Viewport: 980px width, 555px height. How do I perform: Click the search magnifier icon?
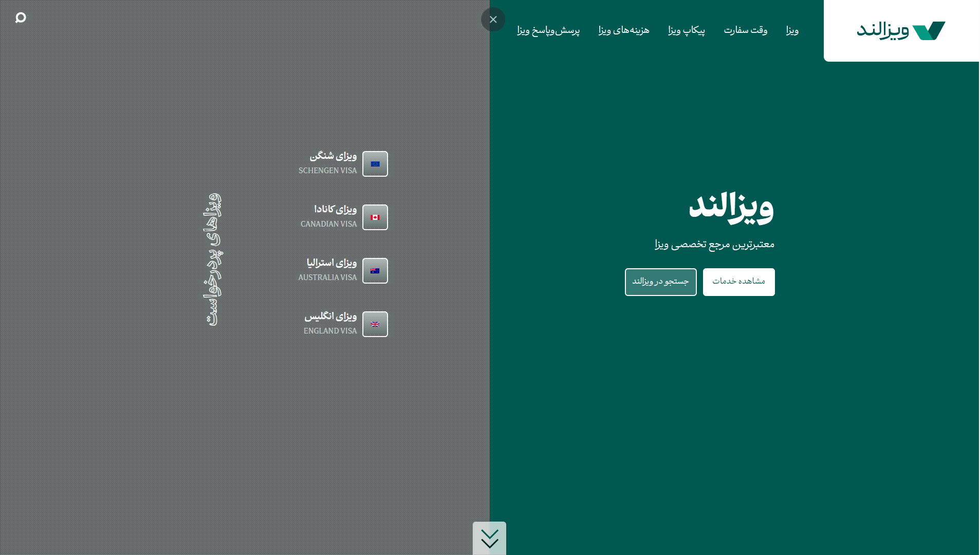click(21, 18)
